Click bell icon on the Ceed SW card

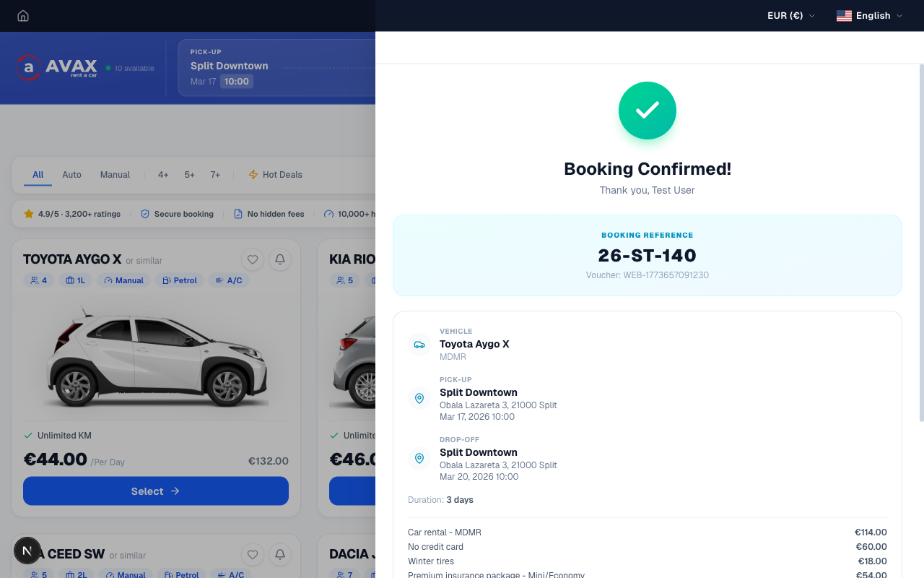[280, 554]
